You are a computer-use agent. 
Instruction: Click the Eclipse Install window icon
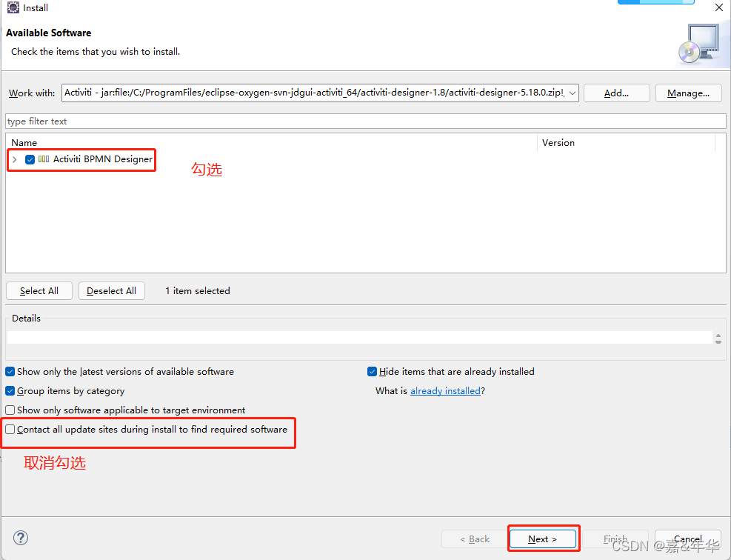[x=13, y=7]
